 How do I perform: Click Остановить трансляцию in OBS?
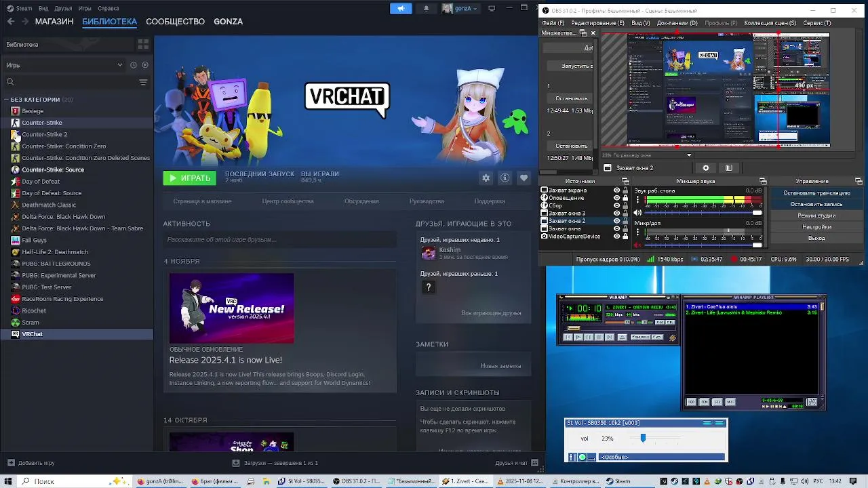tap(816, 193)
